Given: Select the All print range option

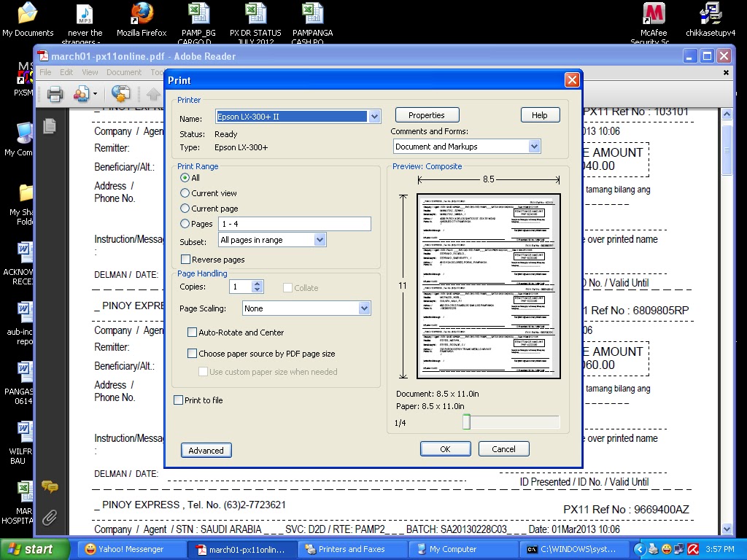Looking at the screenshot, I should coord(185,178).
